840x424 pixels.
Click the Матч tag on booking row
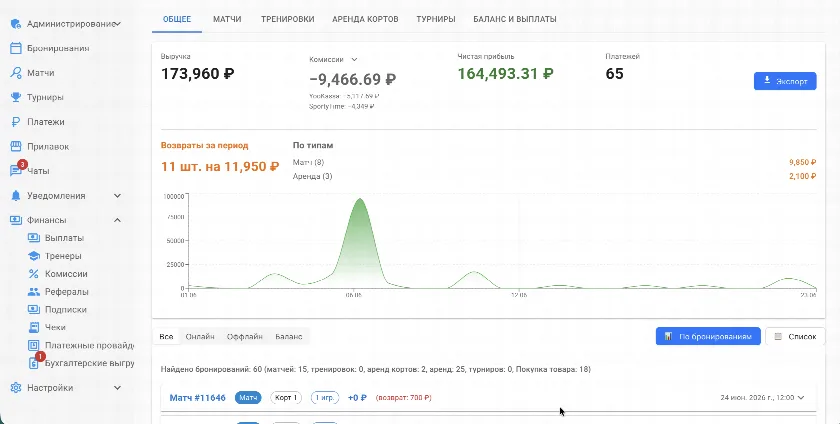click(248, 398)
